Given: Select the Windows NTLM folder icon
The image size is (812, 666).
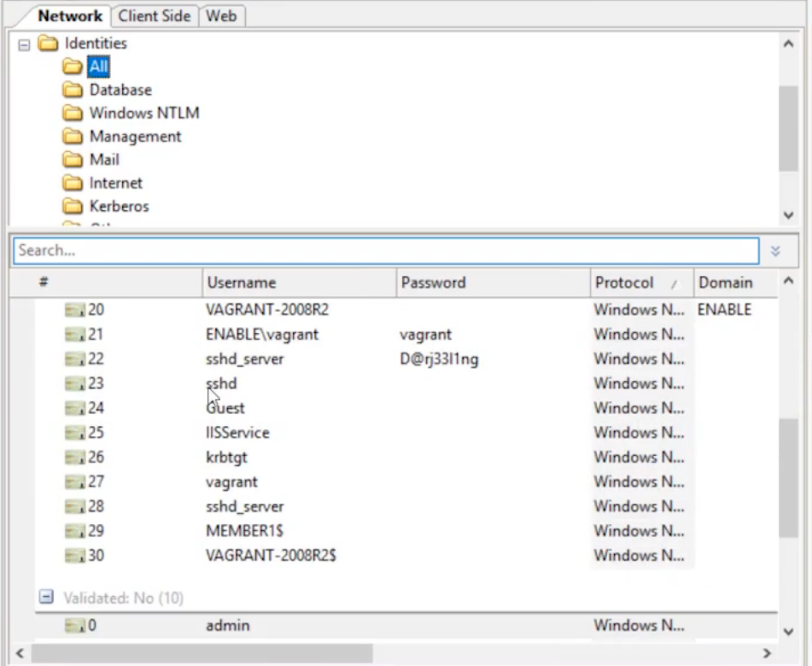Looking at the screenshot, I should [73, 113].
